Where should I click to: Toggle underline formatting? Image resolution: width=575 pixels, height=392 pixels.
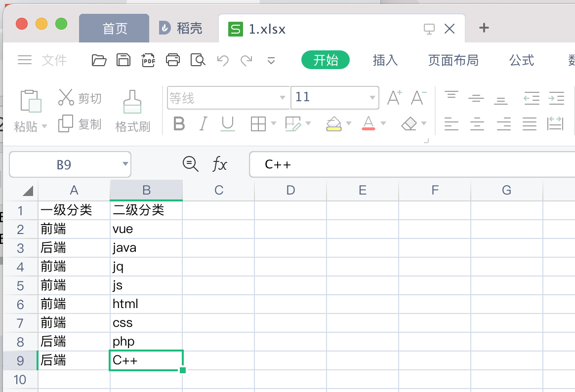pyautogui.click(x=227, y=124)
